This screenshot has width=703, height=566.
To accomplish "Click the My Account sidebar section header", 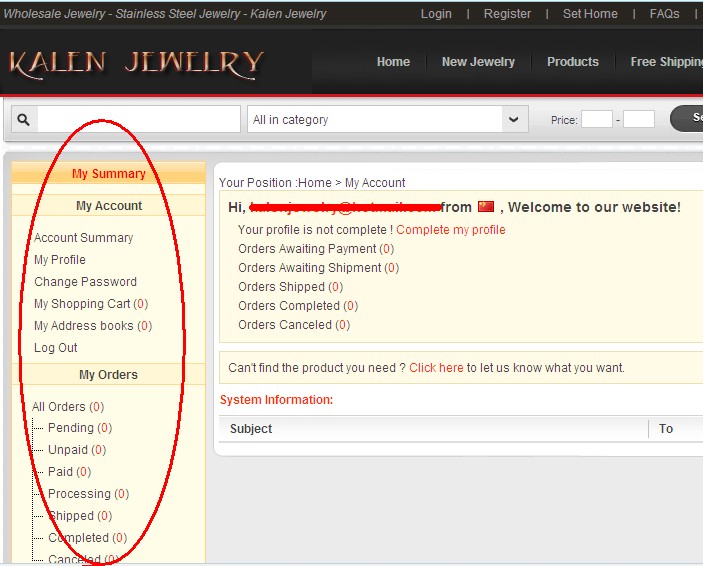I will coord(108,205).
